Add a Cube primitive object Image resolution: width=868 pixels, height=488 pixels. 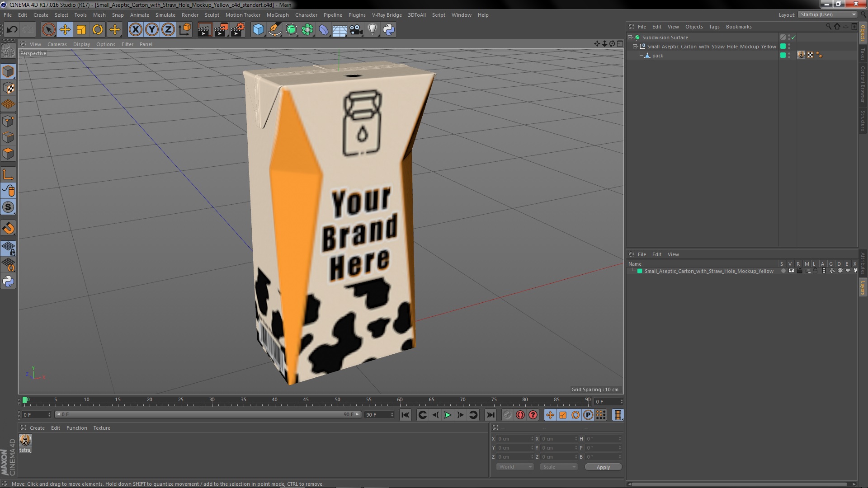258,30
